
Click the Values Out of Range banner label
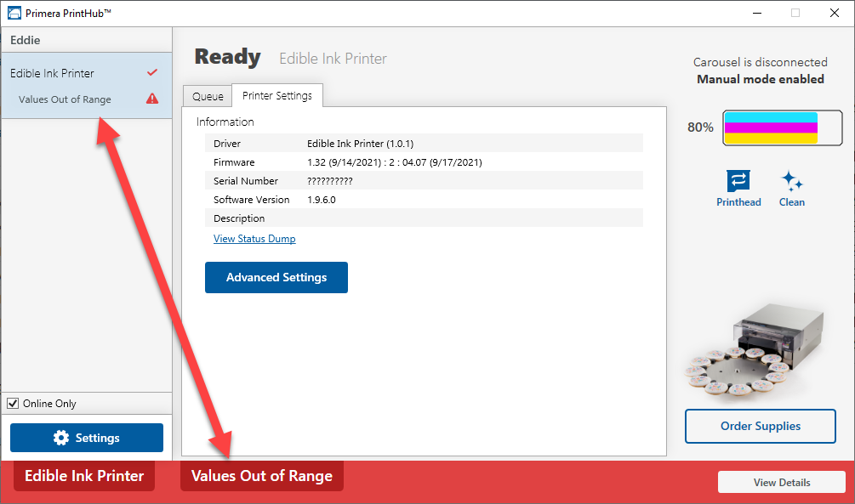(262, 476)
